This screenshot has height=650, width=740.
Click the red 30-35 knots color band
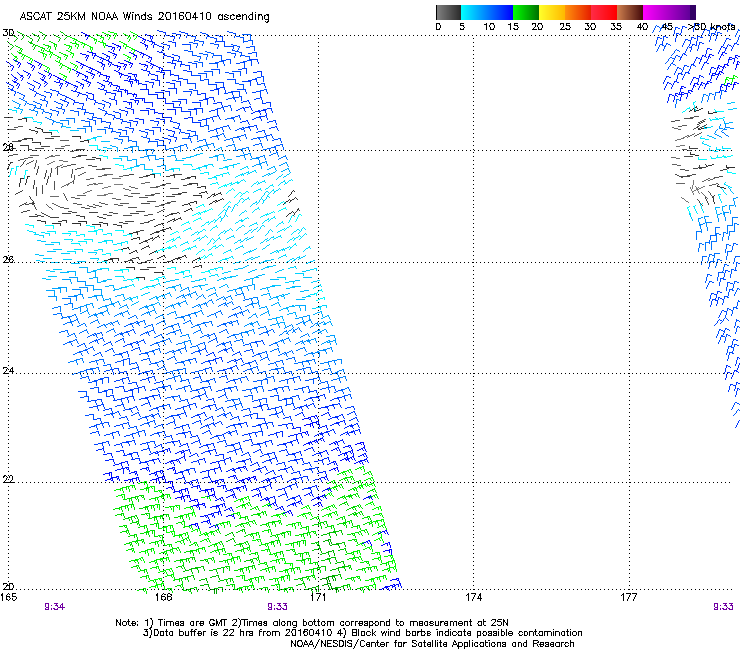click(604, 12)
